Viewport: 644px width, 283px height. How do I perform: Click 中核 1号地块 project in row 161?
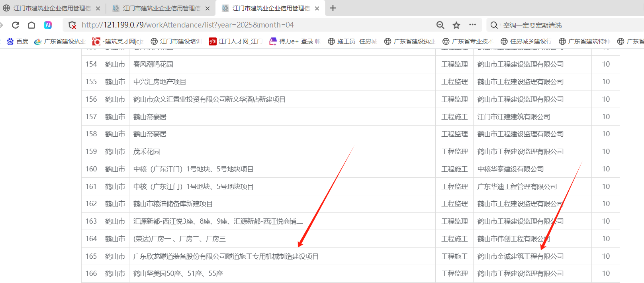[194, 187]
